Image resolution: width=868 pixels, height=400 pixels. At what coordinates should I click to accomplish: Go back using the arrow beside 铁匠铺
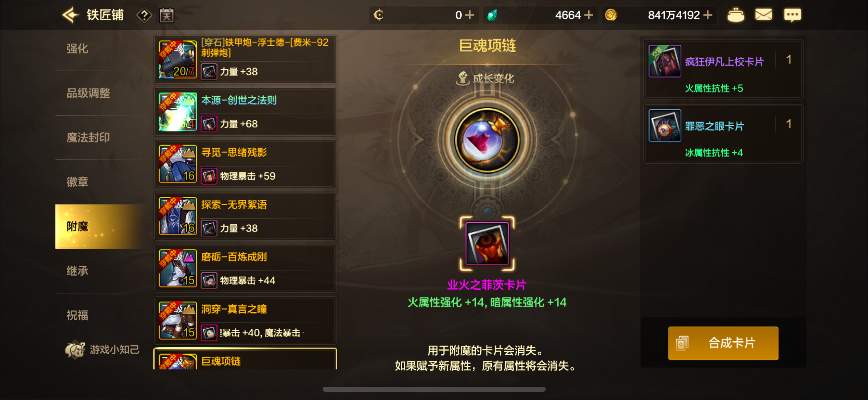[70, 15]
